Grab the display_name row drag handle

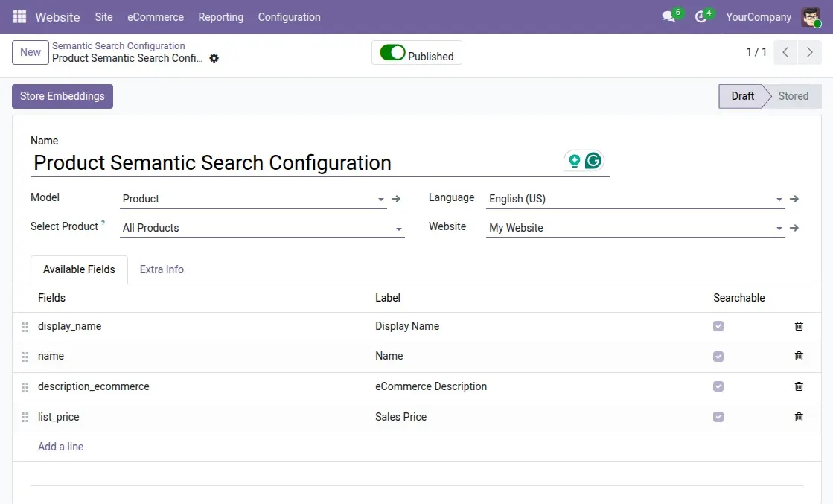coord(25,327)
